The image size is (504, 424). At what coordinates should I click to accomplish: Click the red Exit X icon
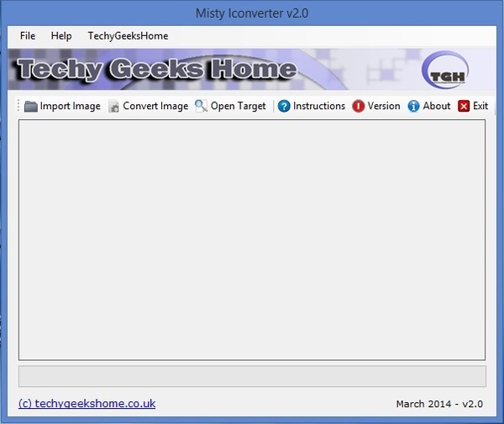pos(464,107)
